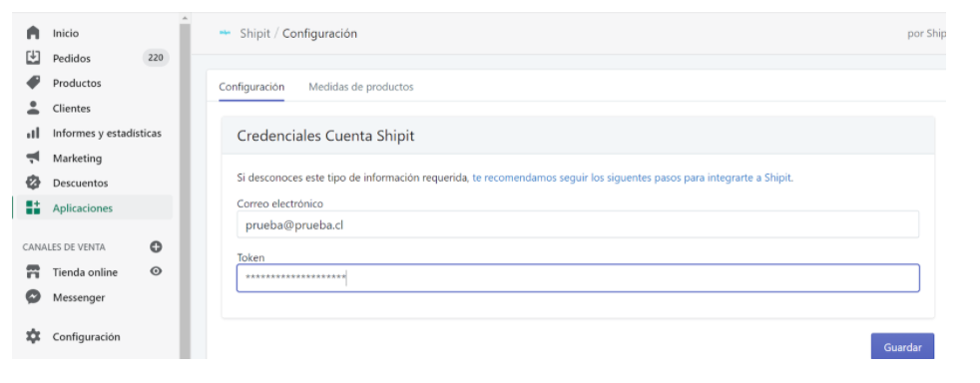Click the Pedidos inbox icon
Image resolution: width=980 pixels, height=383 pixels.
click(33, 58)
